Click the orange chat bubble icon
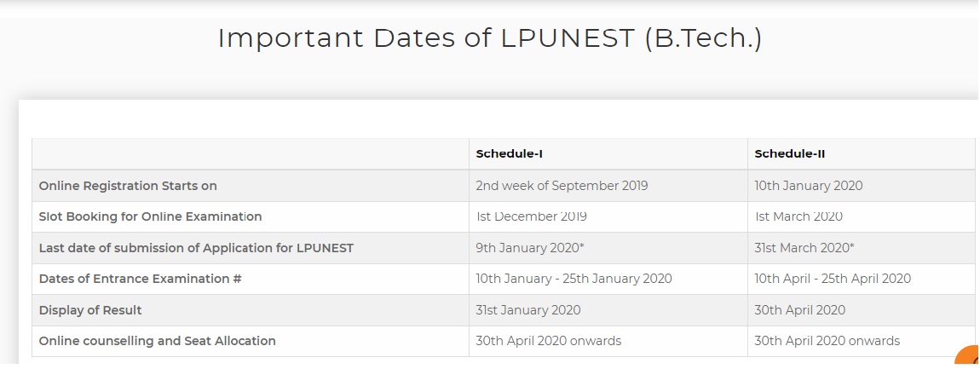Viewport: 980px width, 369px height. (970, 358)
